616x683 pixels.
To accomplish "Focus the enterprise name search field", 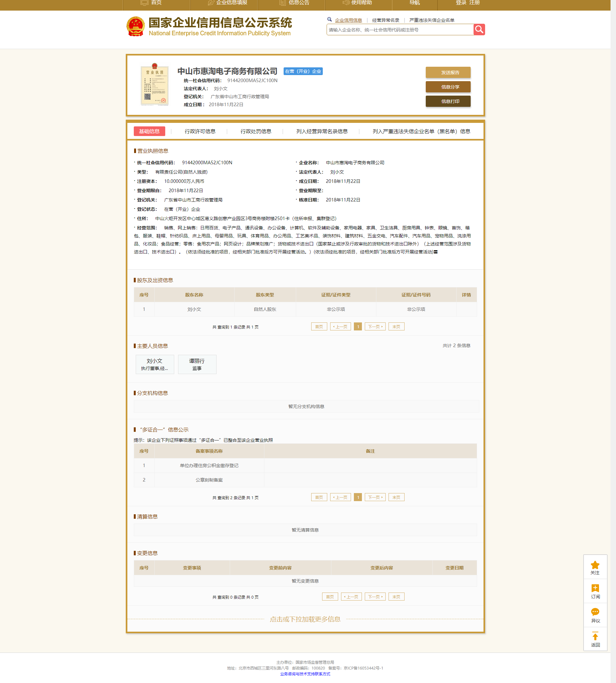I will [x=400, y=30].
